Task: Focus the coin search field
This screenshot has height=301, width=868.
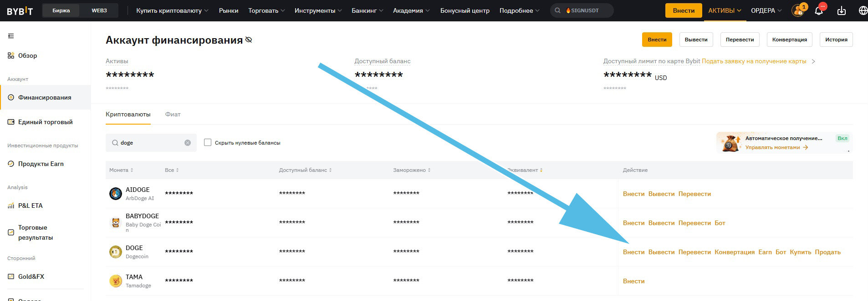Action: coord(151,143)
